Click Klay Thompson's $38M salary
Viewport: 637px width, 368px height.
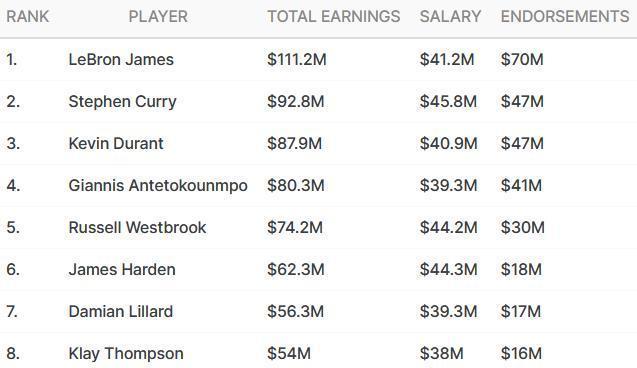pyautogui.click(x=442, y=353)
